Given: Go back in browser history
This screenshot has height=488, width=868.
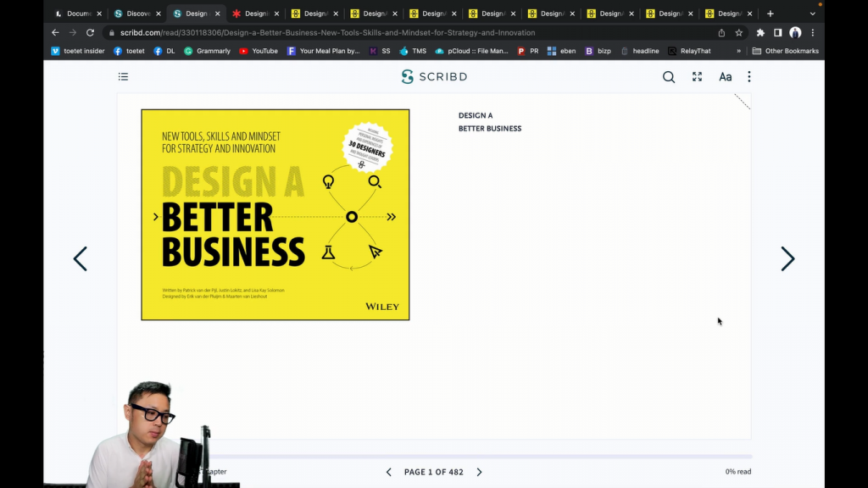Looking at the screenshot, I should click(x=55, y=33).
